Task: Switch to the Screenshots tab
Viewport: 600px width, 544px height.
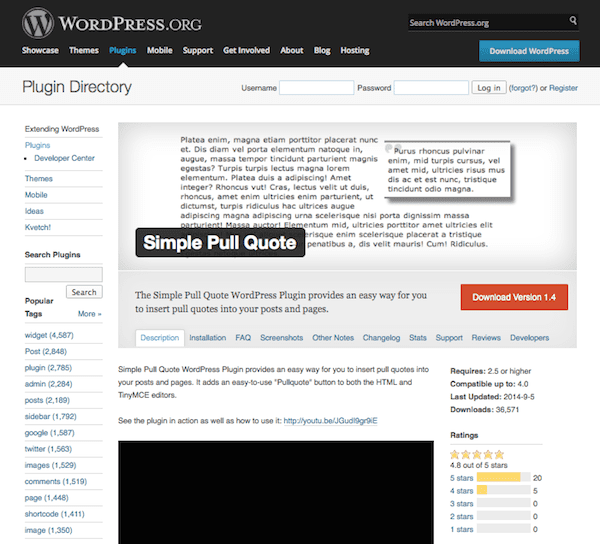Action: (x=282, y=338)
